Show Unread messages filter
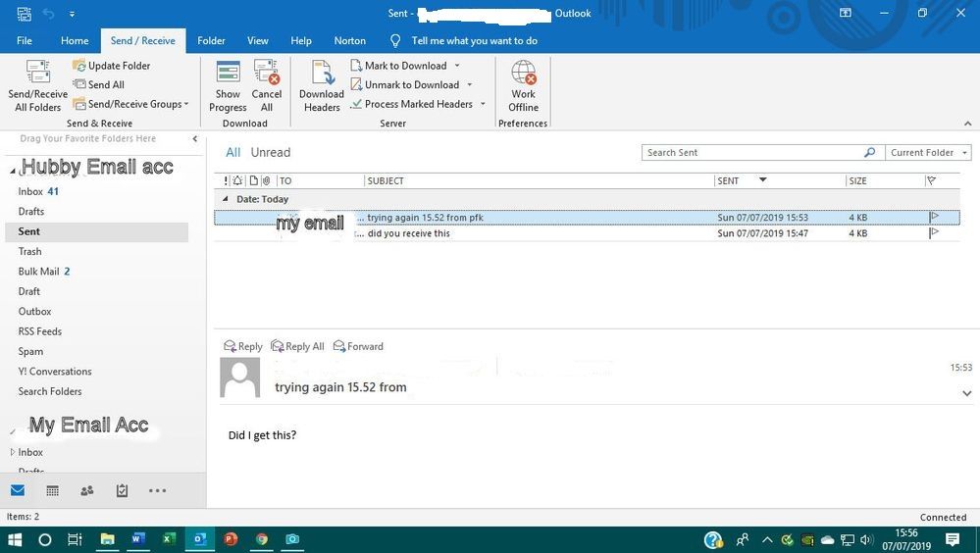Viewport: 980px width, 553px height. (x=270, y=153)
